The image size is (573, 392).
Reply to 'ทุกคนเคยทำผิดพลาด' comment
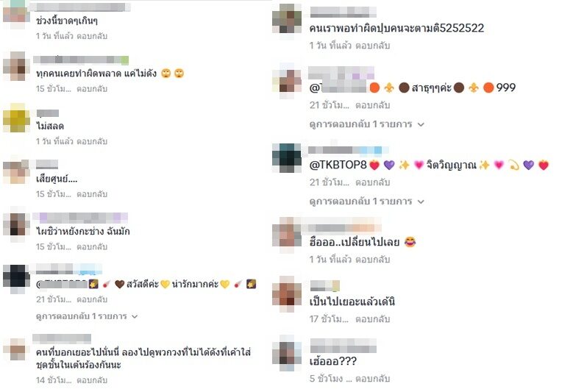point(92,88)
